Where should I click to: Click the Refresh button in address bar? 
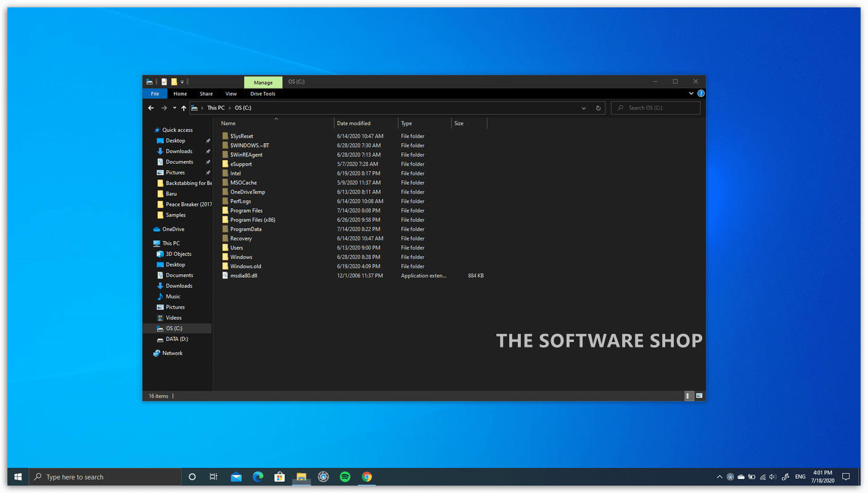pyautogui.click(x=598, y=107)
